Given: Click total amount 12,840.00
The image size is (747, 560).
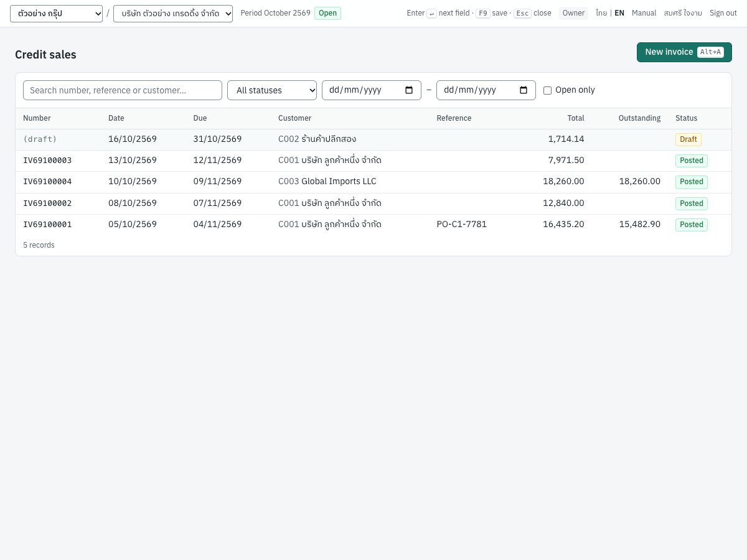Looking at the screenshot, I should 563,203.
